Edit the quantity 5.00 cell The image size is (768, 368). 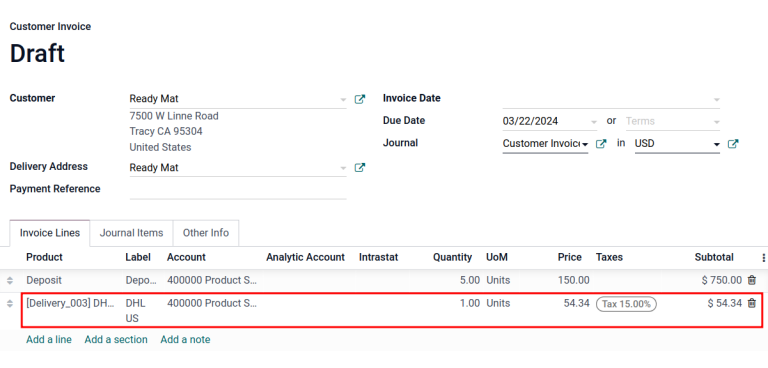pyautogui.click(x=470, y=280)
